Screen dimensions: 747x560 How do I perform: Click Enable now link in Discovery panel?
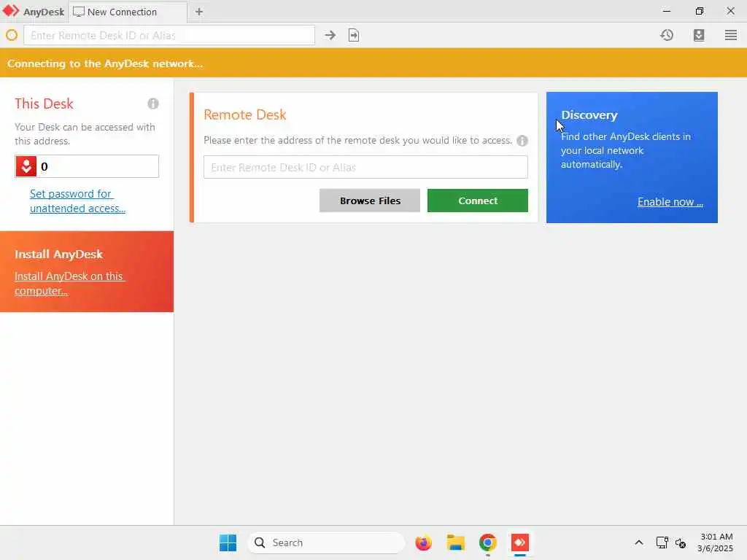(670, 202)
